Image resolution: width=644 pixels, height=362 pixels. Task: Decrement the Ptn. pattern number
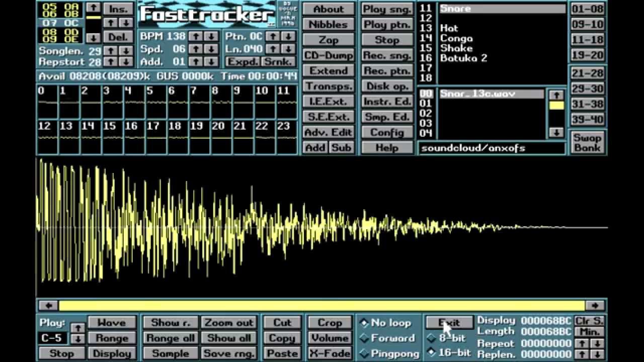pyautogui.click(x=288, y=36)
